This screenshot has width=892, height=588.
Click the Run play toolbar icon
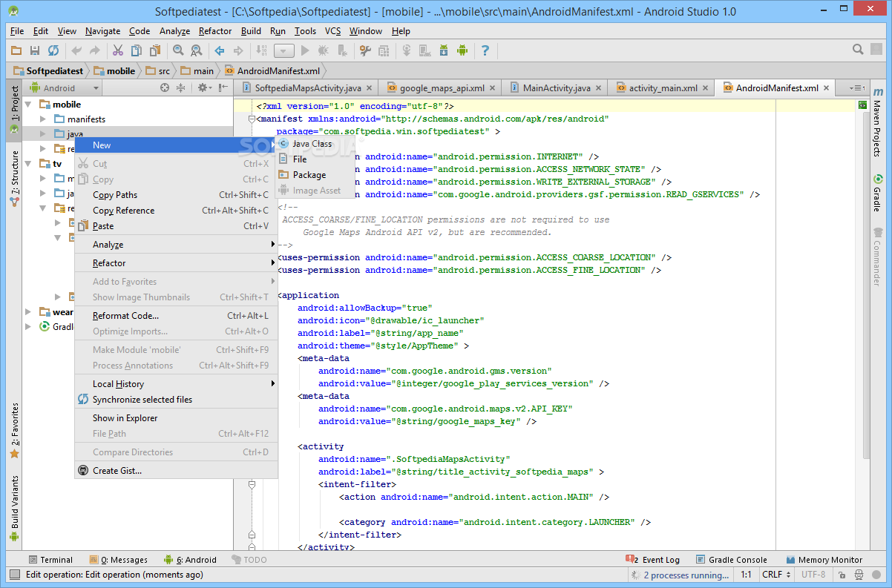click(305, 50)
